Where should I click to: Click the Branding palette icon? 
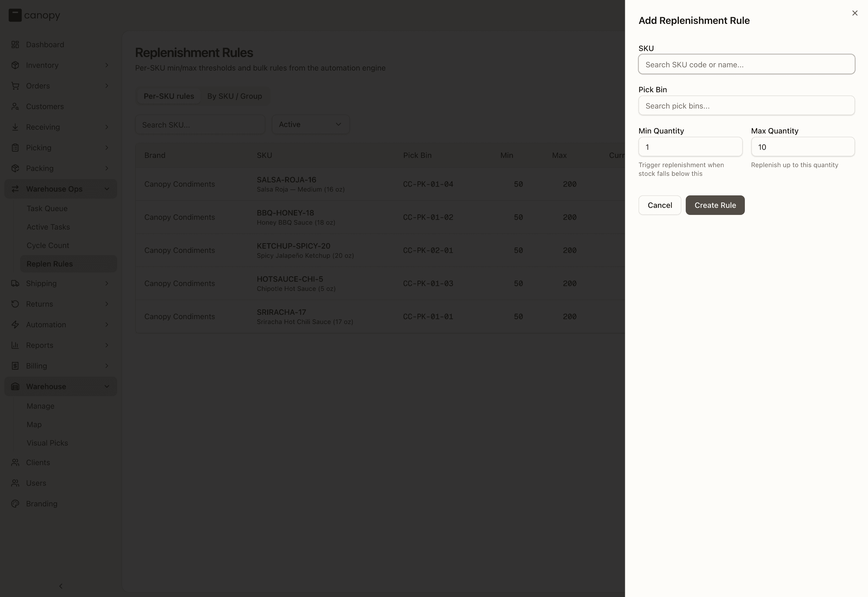[15, 503]
